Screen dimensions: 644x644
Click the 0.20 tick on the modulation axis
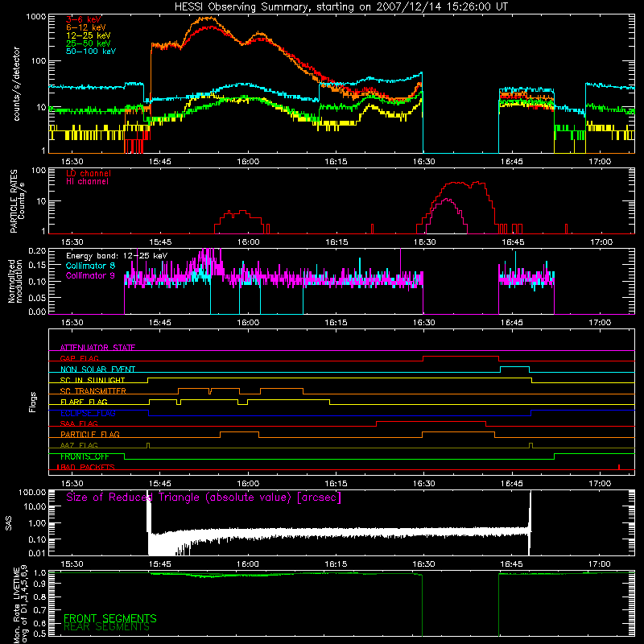coord(37,250)
